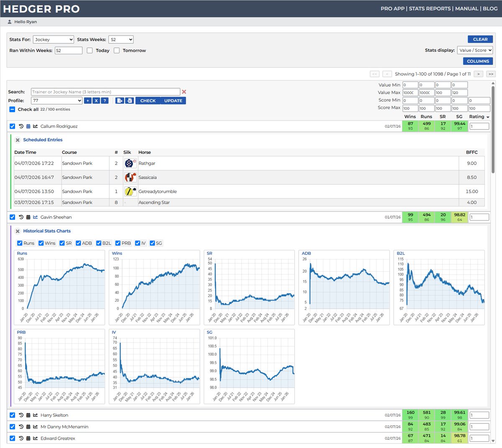502x448 pixels.
Task: Click the import profile file icon
Action: coord(129,101)
